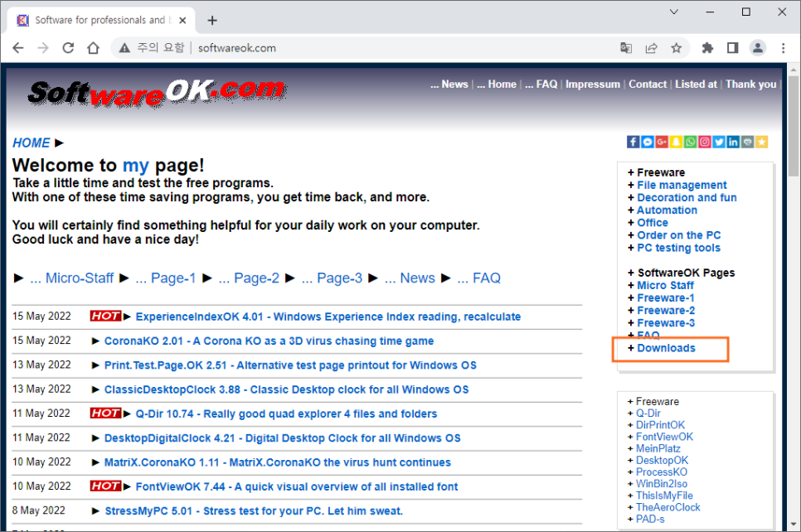The image size is (801, 532).
Task: Click the yellow star favorites icon
Action: (x=762, y=142)
